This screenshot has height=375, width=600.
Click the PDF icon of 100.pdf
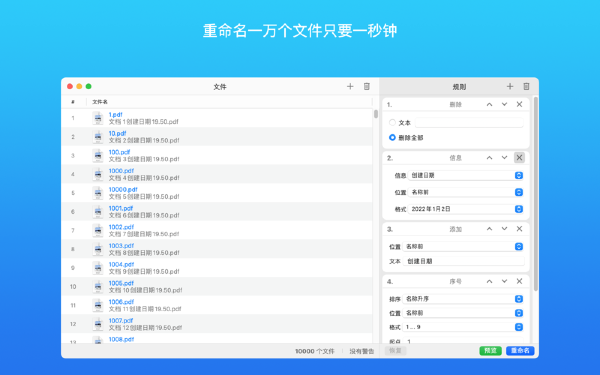pos(98,156)
